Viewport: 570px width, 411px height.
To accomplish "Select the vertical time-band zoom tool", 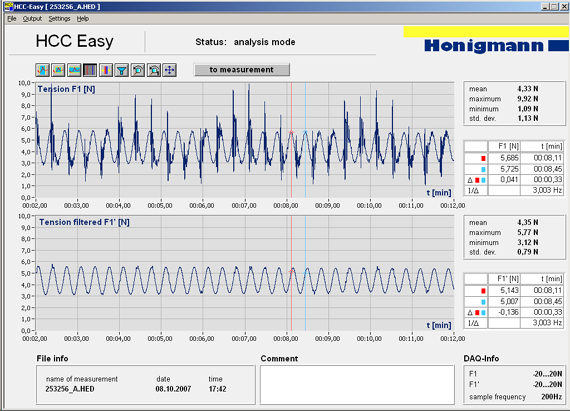I will coord(43,70).
